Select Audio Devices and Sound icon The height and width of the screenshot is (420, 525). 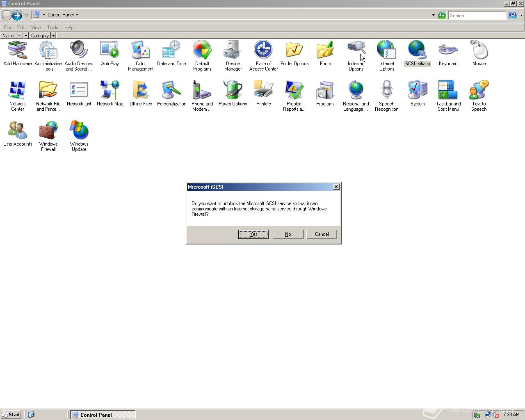(x=79, y=56)
